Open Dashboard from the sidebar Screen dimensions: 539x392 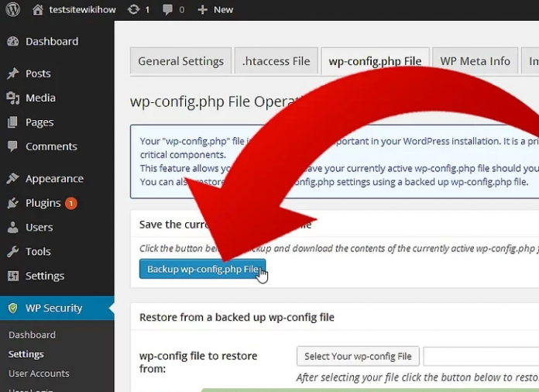pos(51,41)
